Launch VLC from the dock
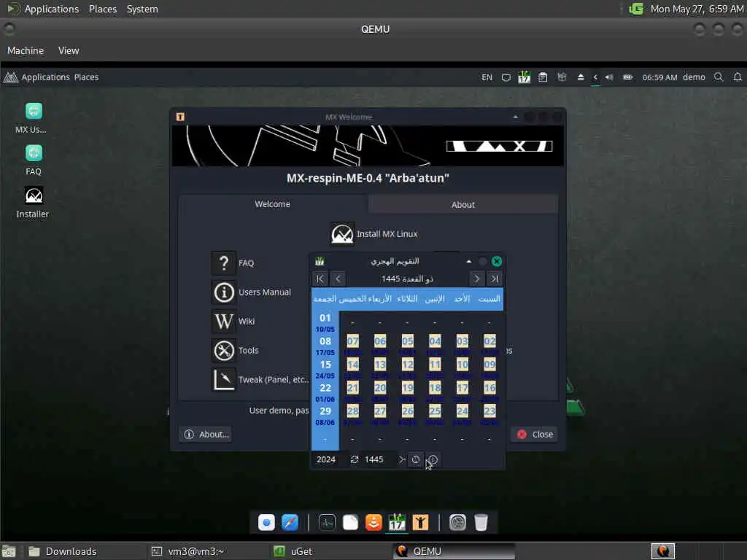747x560 pixels. click(x=373, y=522)
